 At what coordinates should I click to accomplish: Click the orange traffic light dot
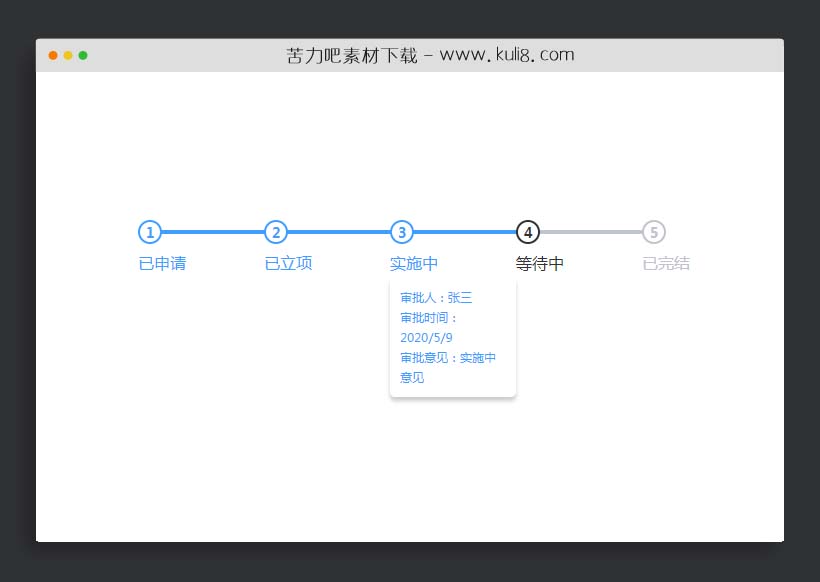click(68, 56)
